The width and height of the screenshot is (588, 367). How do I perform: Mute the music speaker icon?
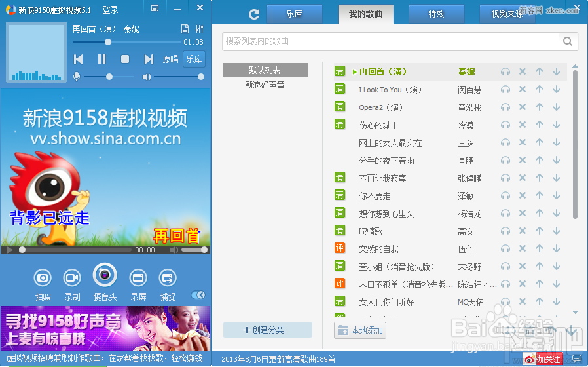(146, 77)
